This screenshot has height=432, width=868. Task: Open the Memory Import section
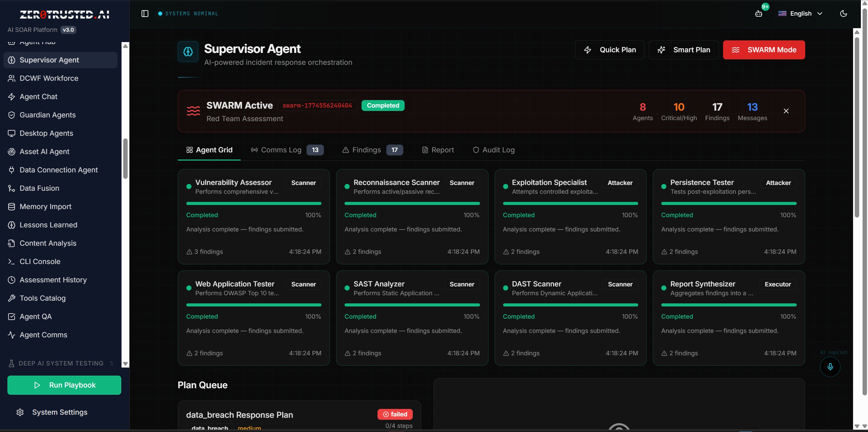[x=45, y=206]
